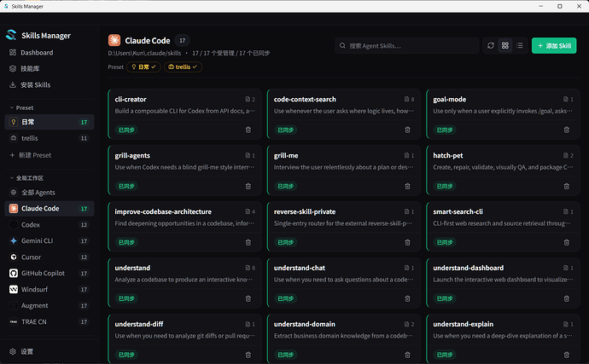Select Codex agent in sidebar
The image size is (589, 364).
click(x=50, y=225)
